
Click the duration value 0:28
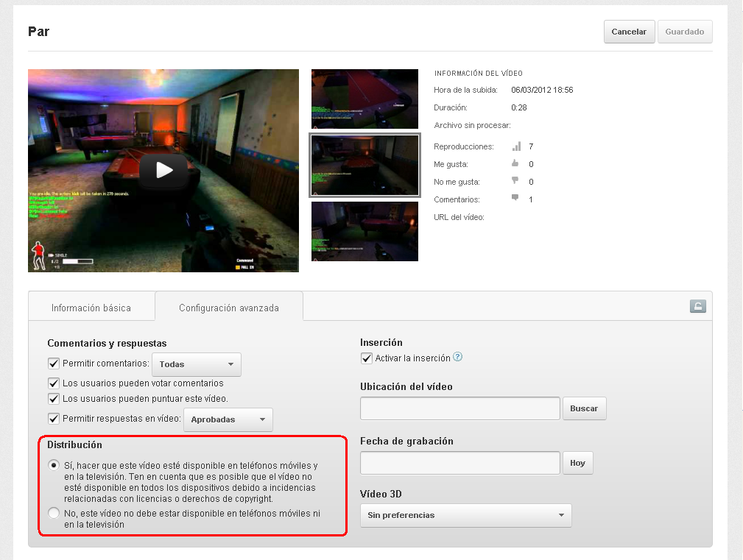click(519, 107)
